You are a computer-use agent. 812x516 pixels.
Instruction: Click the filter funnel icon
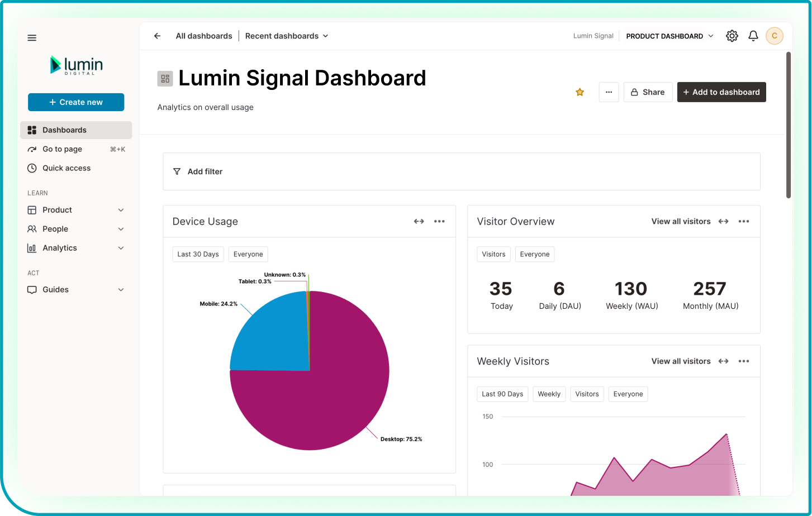click(x=177, y=171)
